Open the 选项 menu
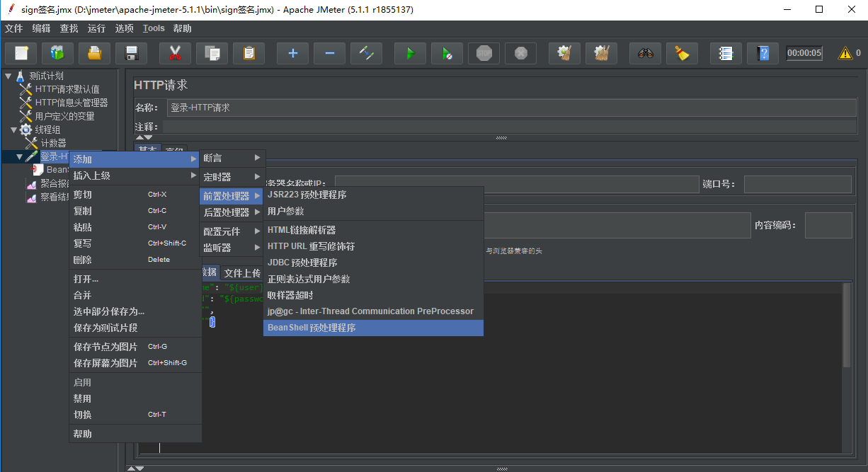Image resolution: width=868 pixels, height=472 pixels. click(124, 28)
